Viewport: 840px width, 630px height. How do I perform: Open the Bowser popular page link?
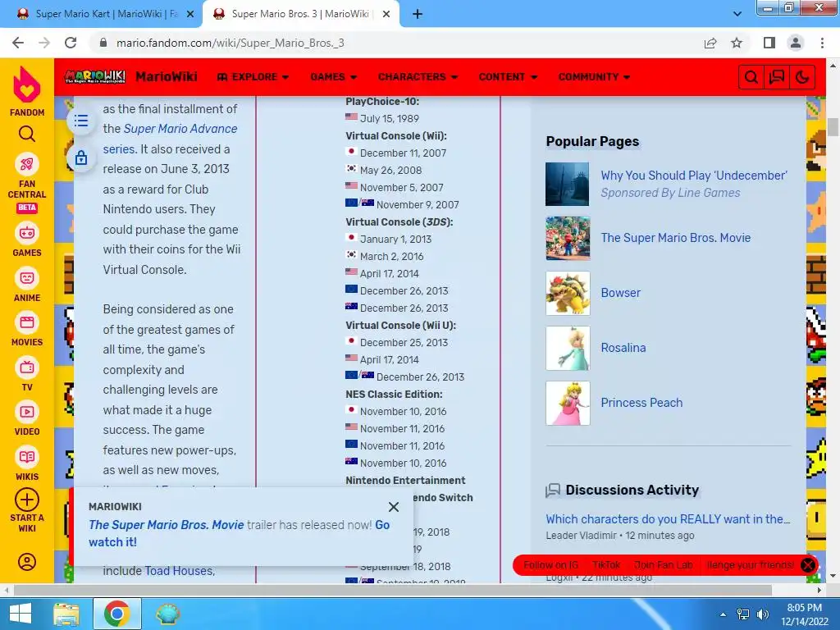[620, 293]
